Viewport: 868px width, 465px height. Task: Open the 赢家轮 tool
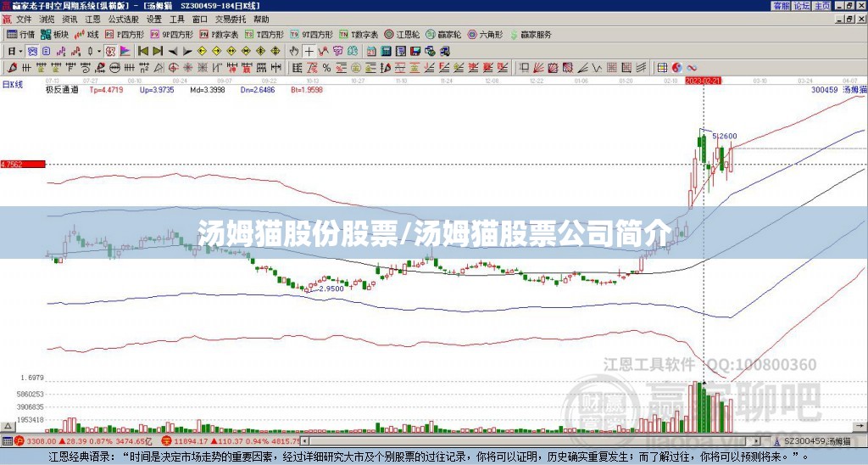(443, 34)
